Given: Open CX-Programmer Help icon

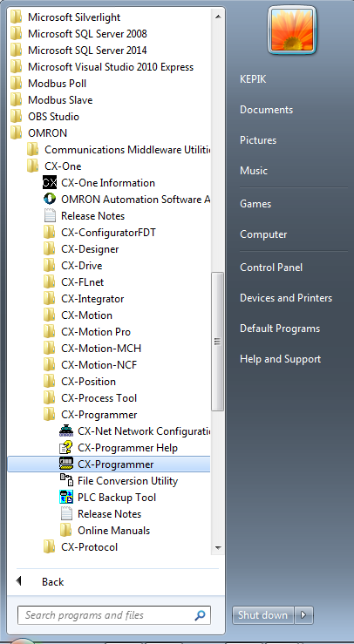Looking at the screenshot, I should click(x=66, y=448).
